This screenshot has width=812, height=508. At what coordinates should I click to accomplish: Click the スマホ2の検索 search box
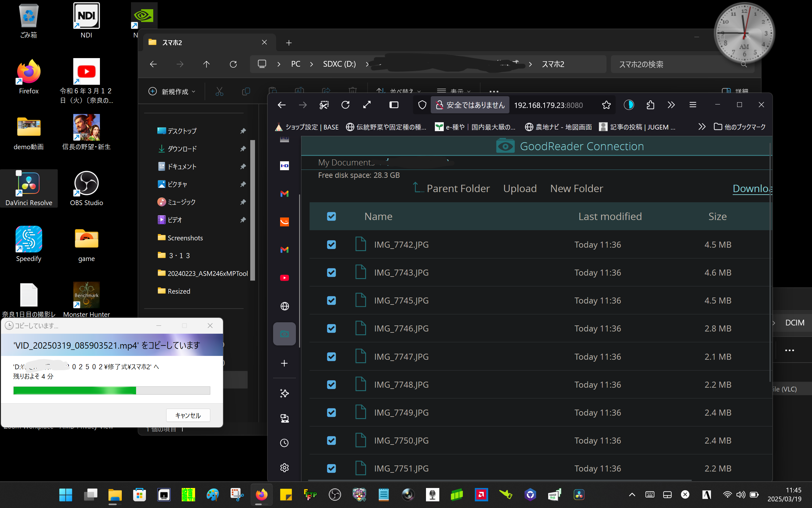pyautogui.click(x=682, y=64)
